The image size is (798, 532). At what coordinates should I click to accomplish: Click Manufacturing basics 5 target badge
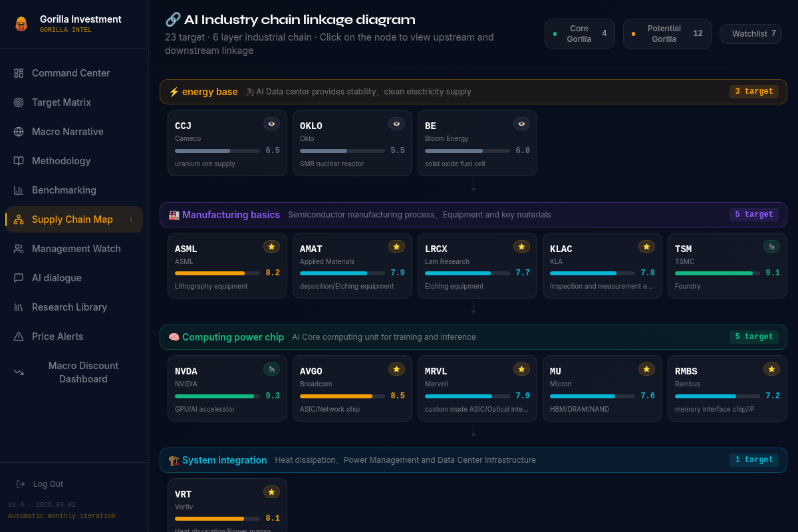pyautogui.click(x=754, y=215)
